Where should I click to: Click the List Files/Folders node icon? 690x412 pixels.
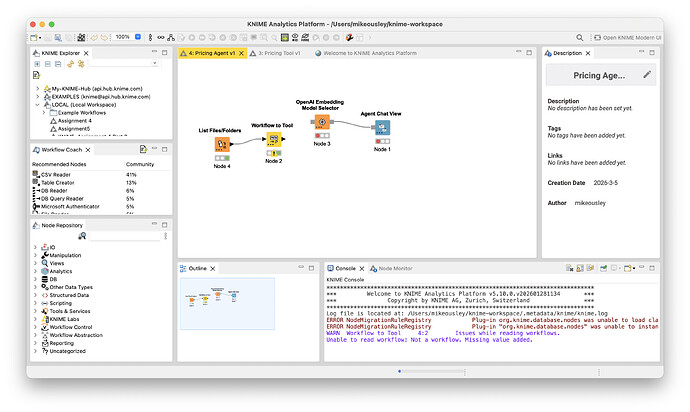(x=222, y=144)
